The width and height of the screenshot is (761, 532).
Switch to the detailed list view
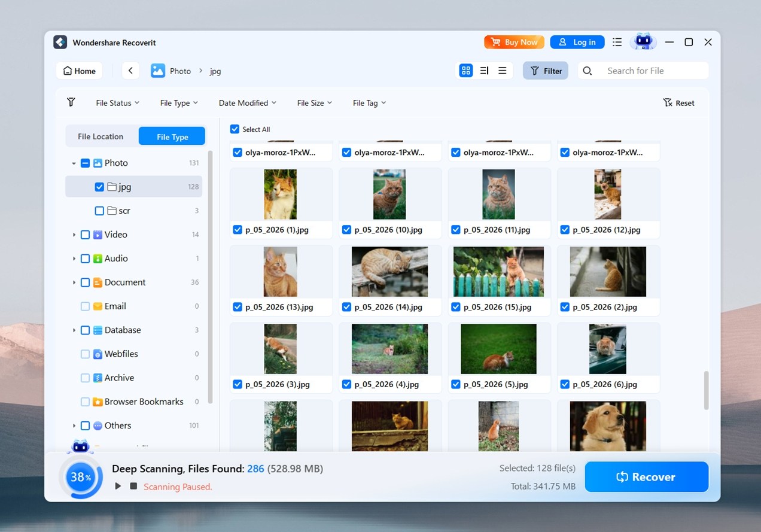pyautogui.click(x=484, y=70)
